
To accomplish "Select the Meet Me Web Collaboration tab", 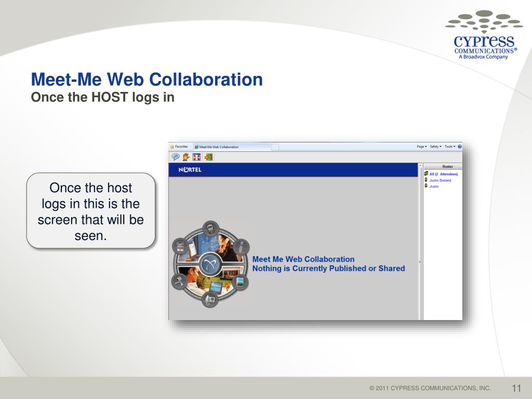I will [232, 147].
